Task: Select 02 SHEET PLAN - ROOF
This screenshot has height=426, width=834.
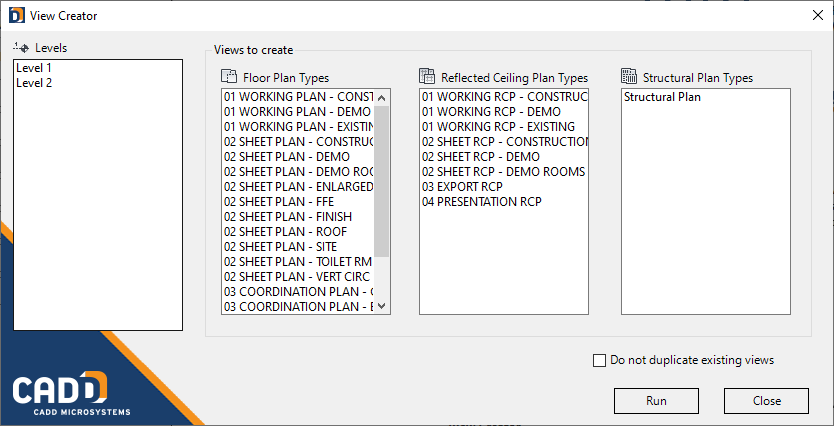Action: pos(298,232)
